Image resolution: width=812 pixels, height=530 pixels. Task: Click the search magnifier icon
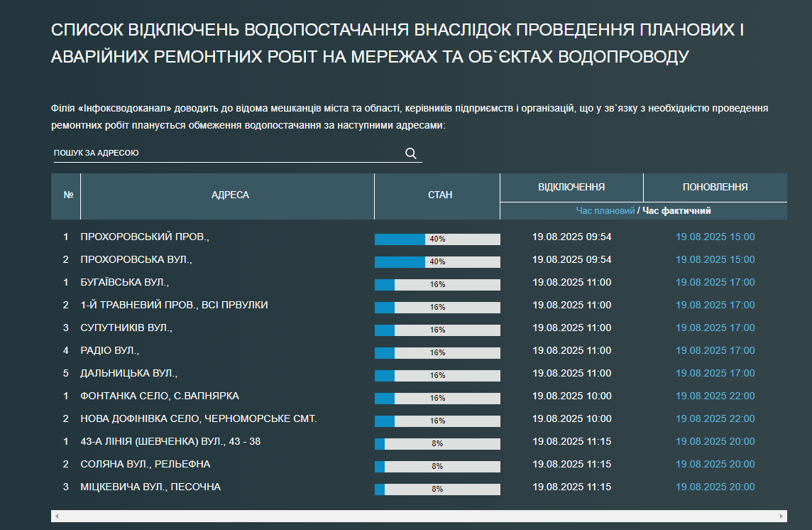[x=410, y=153]
